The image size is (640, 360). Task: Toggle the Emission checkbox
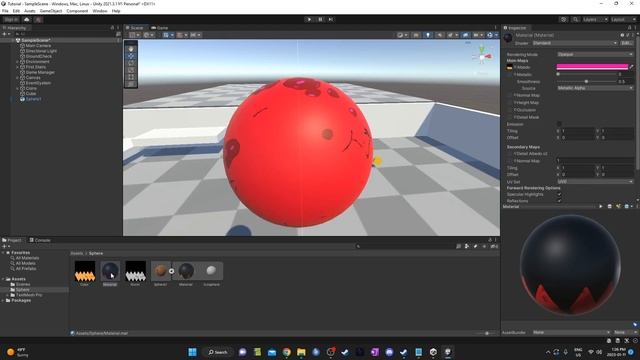point(559,124)
